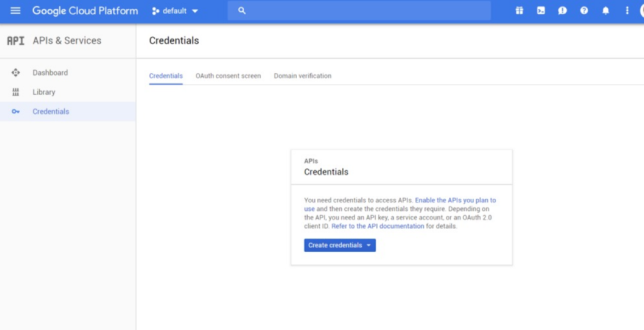644x330 pixels.
Task: Click the Library grid icon
Action: pyautogui.click(x=16, y=92)
